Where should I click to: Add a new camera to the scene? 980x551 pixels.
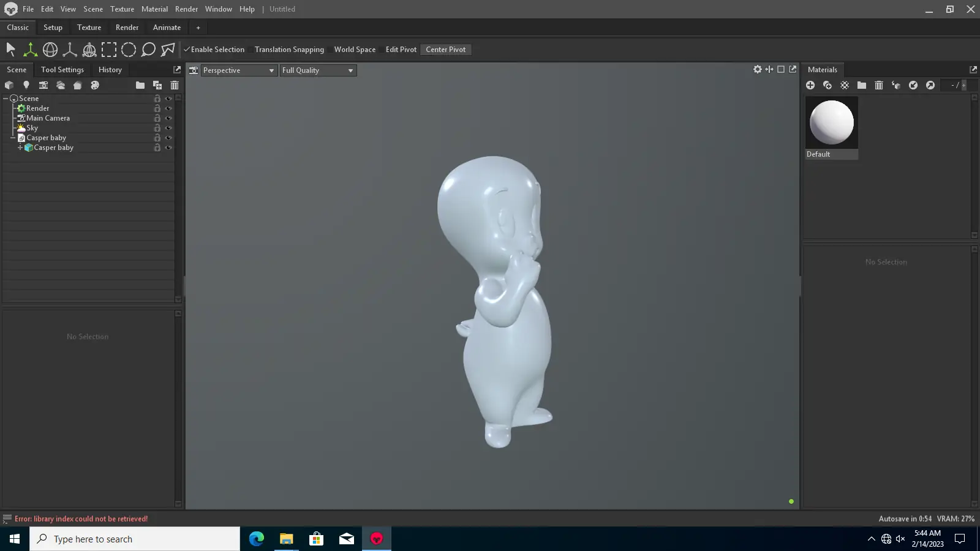pos(43,85)
